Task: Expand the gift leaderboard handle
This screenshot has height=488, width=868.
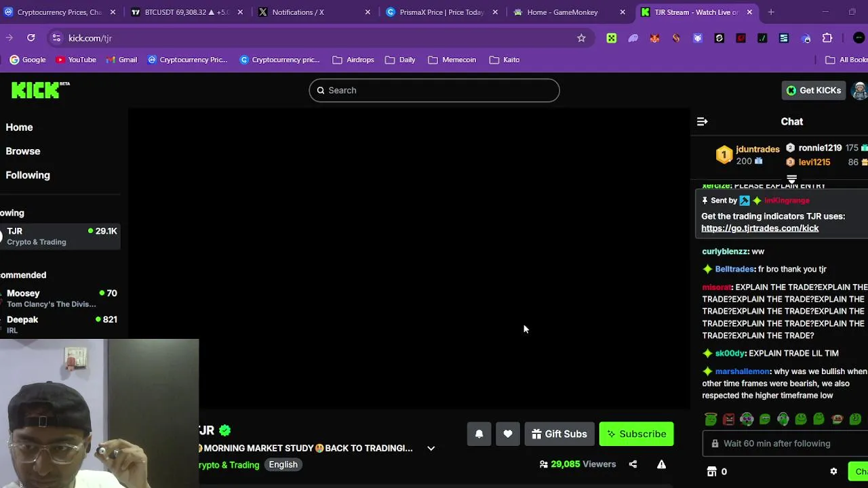Action: [791, 180]
